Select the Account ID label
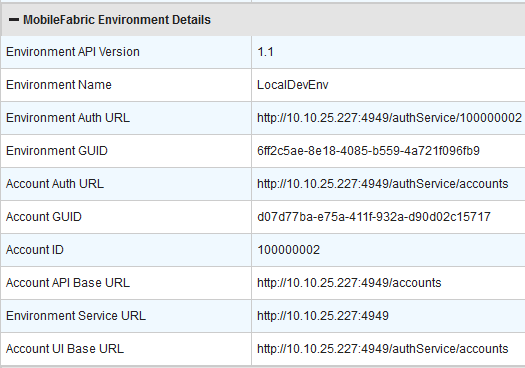 (34, 250)
